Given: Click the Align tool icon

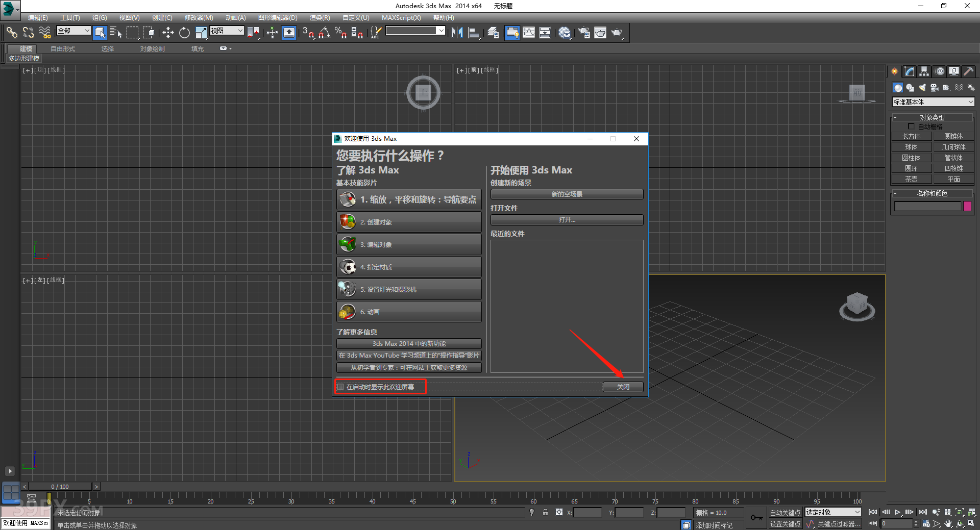Looking at the screenshot, I should pyautogui.click(x=474, y=33).
